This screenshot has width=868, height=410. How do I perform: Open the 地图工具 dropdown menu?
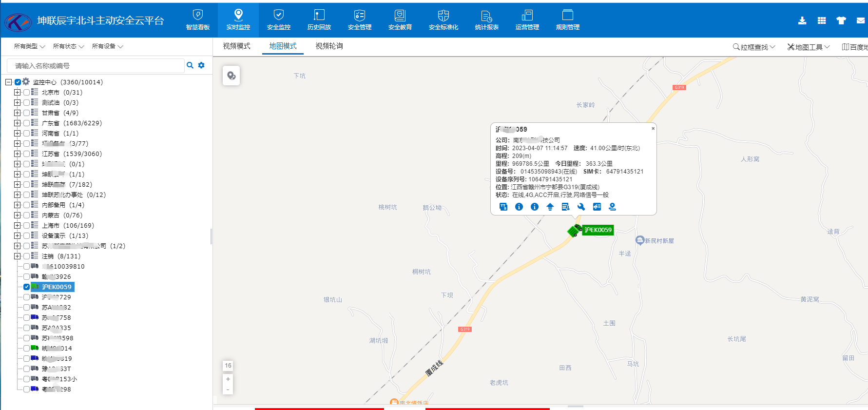pos(809,47)
